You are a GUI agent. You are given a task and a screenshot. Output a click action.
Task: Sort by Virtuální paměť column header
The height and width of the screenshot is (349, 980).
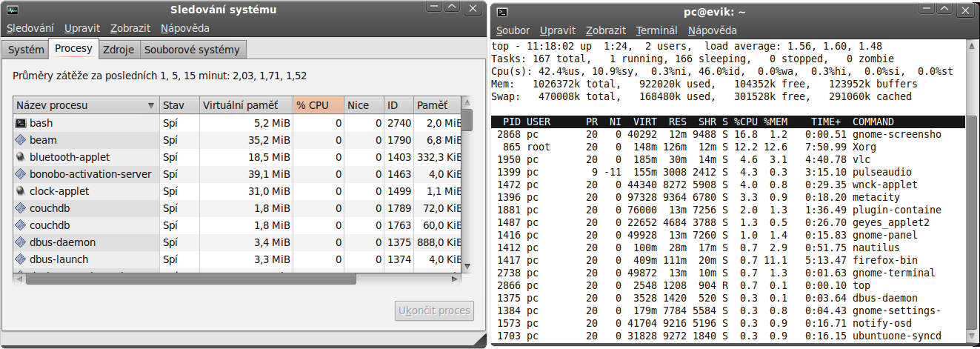[x=246, y=105]
